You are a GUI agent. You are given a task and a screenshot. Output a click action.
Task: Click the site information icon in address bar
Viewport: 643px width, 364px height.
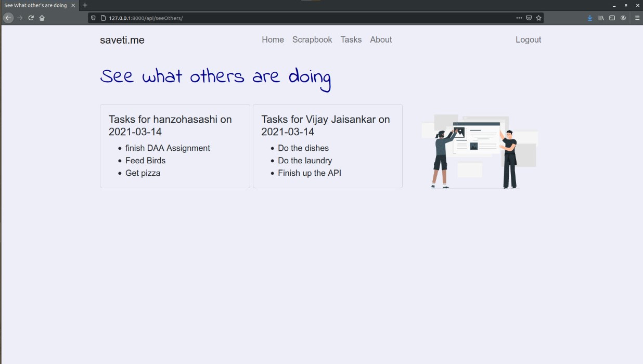(103, 18)
